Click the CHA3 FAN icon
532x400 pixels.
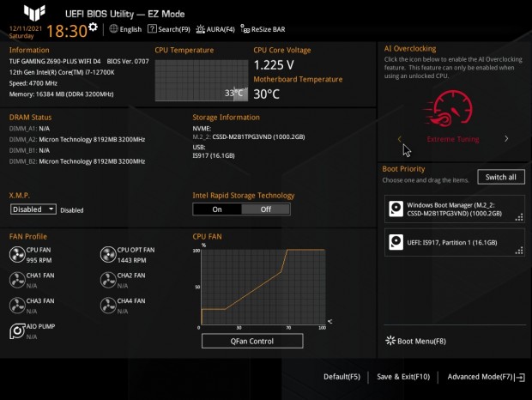17,306
